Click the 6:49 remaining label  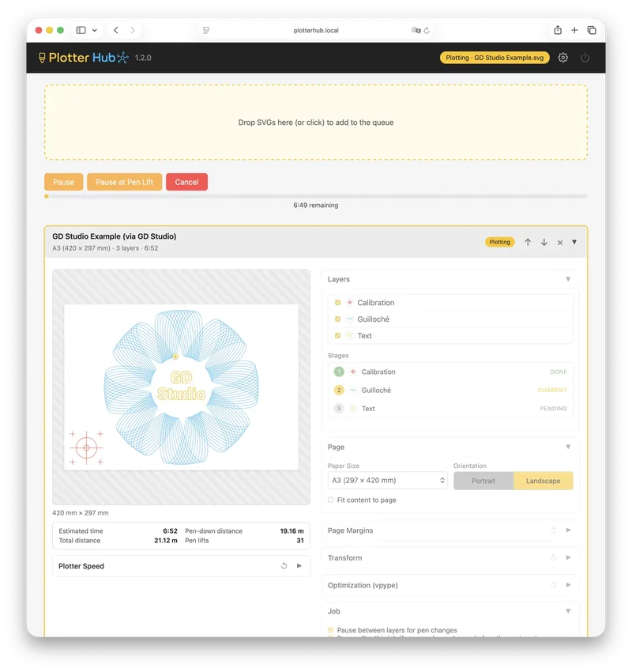(x=315, y=206)
